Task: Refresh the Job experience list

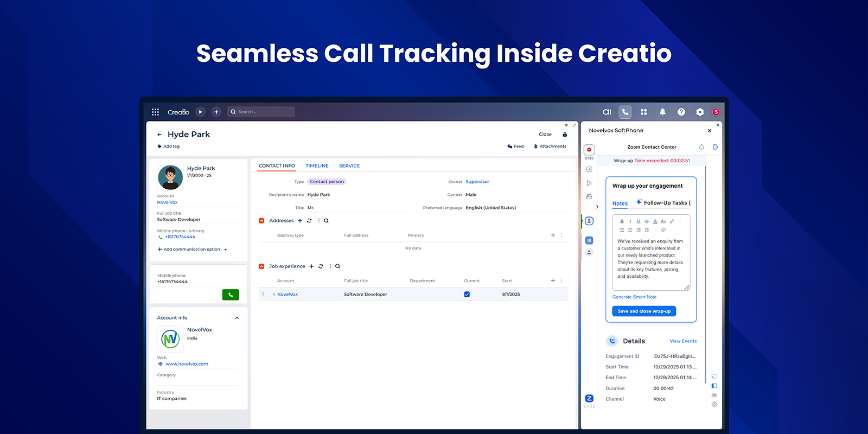Action: pos(321,266)
